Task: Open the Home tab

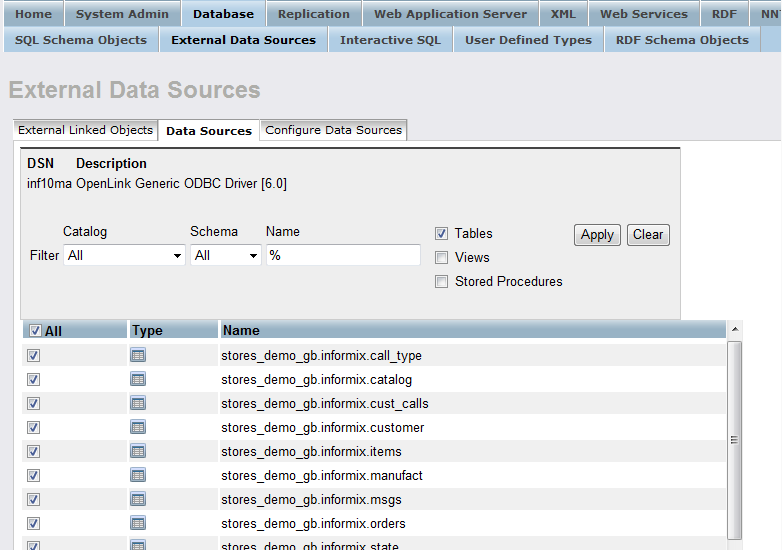Action: tap(33, 13)
